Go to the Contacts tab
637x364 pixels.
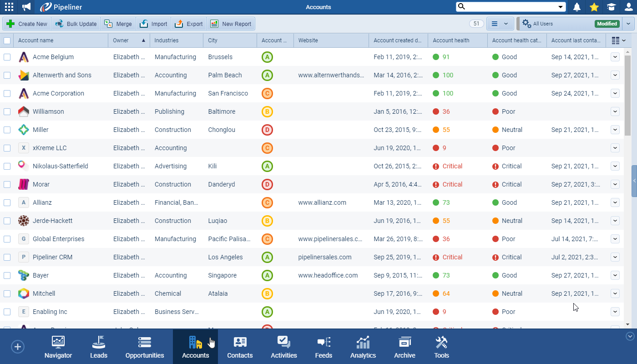[240, 347]
